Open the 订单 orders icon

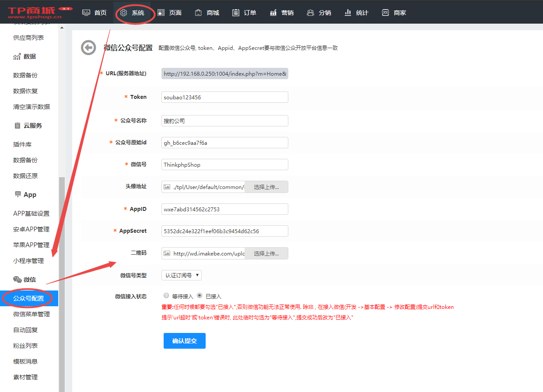235,12
